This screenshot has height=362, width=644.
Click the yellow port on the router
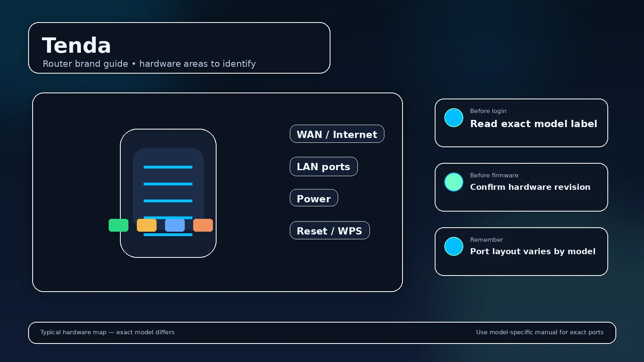tap(147, 225)
